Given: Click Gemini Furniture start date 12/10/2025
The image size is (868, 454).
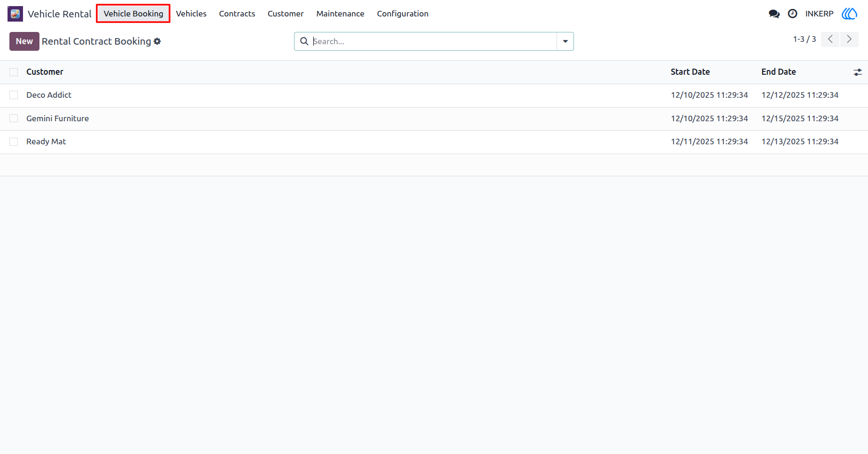Looking at the screenshot, I should pyautogui.click(x=709, y=118).
